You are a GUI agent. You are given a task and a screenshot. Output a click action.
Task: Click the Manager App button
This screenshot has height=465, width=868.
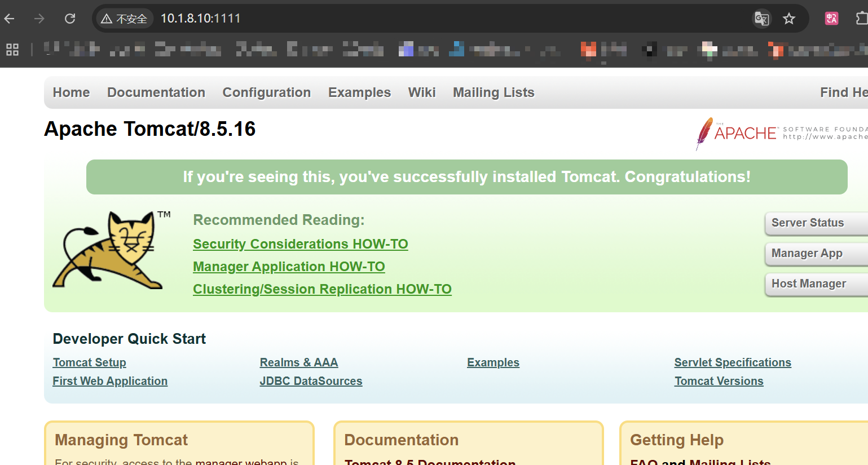pyautogui.click(x=816, y=254)
